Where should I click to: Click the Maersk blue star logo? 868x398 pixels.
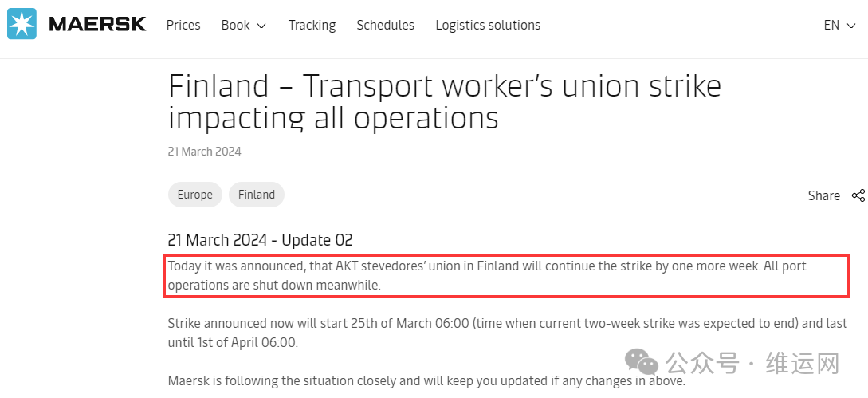[x=22, y=24]
